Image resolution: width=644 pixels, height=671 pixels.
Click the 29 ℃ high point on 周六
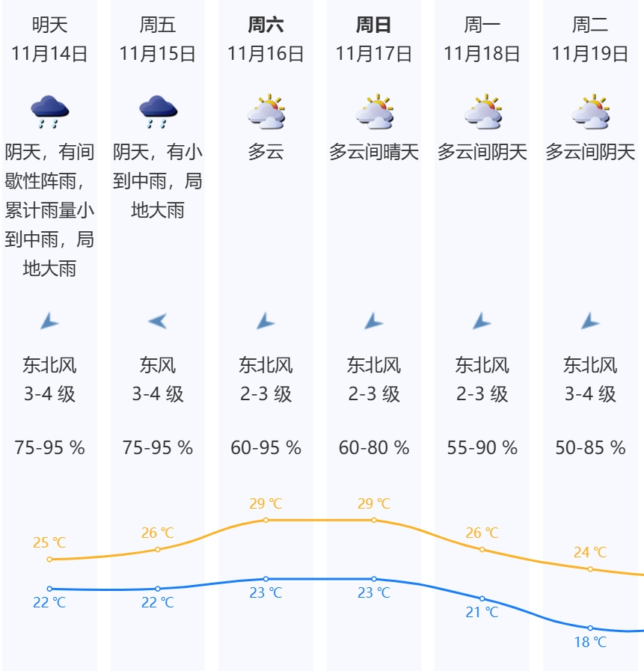(x=266, y=520)
